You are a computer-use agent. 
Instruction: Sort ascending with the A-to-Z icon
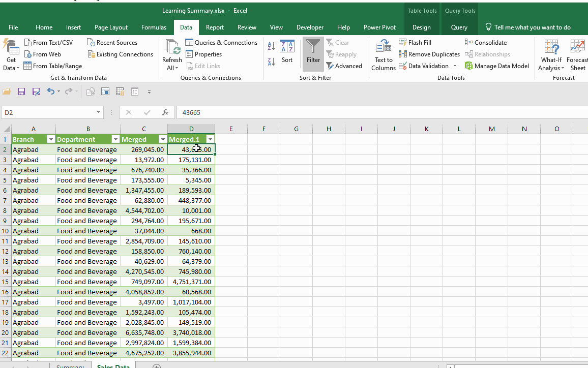pos(271,46)
